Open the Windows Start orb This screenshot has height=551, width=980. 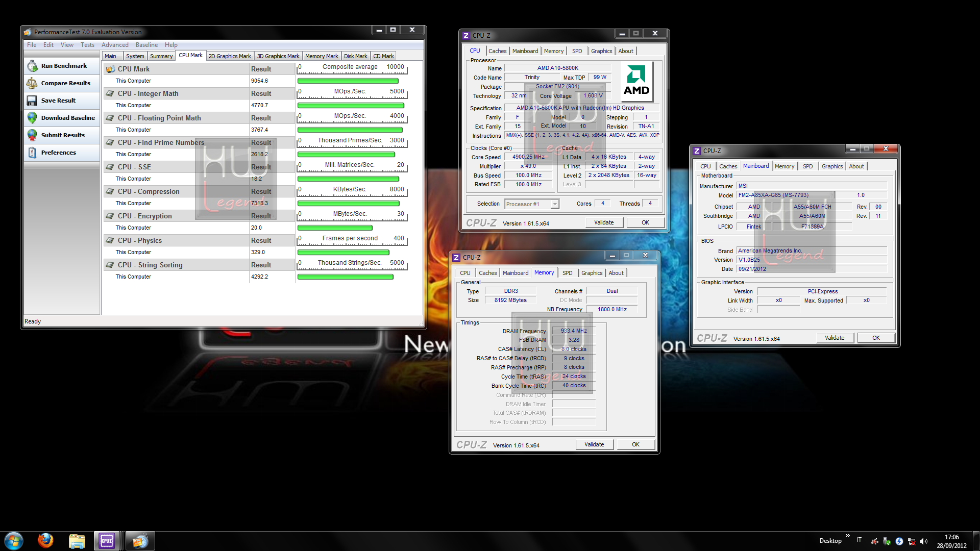14,541
